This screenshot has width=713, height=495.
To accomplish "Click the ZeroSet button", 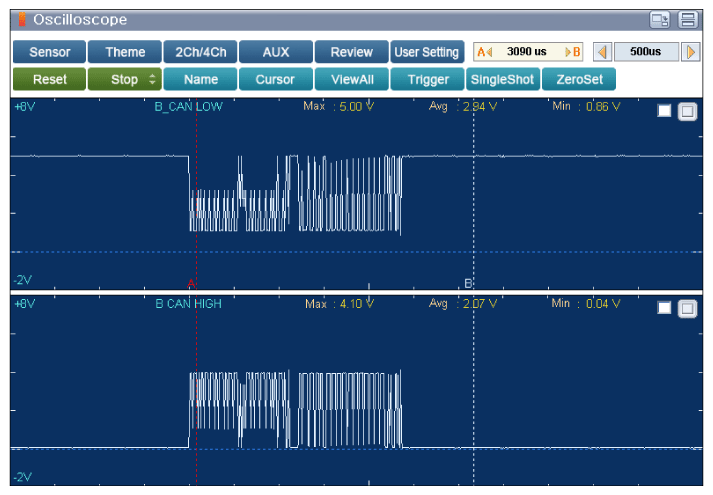I will point(578,80).
